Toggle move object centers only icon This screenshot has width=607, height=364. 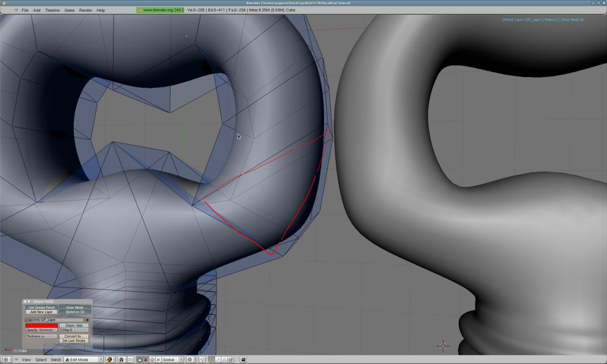click(x=131, y=360)
